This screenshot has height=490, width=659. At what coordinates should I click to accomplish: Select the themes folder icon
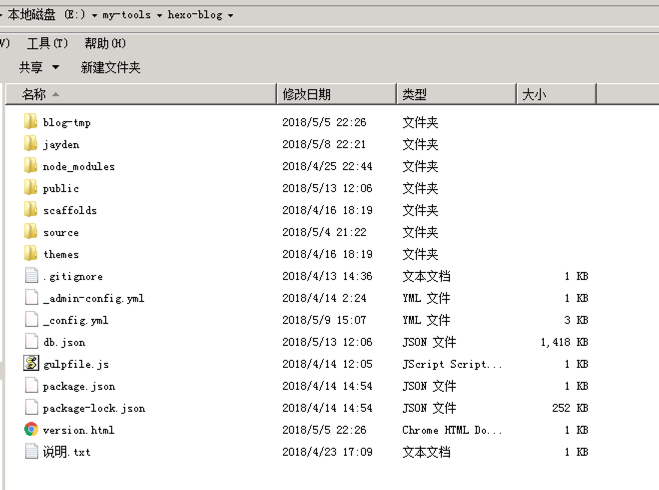pos(31,254)
